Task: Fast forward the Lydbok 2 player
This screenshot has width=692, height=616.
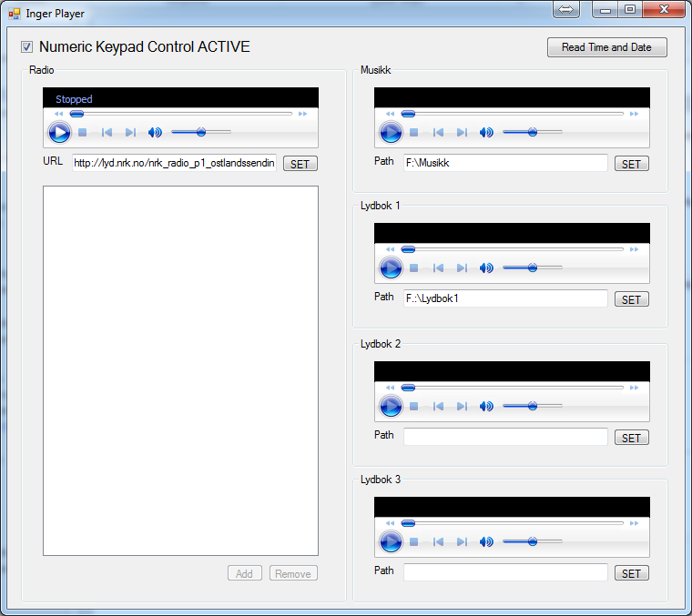Action: pos(634,388)
